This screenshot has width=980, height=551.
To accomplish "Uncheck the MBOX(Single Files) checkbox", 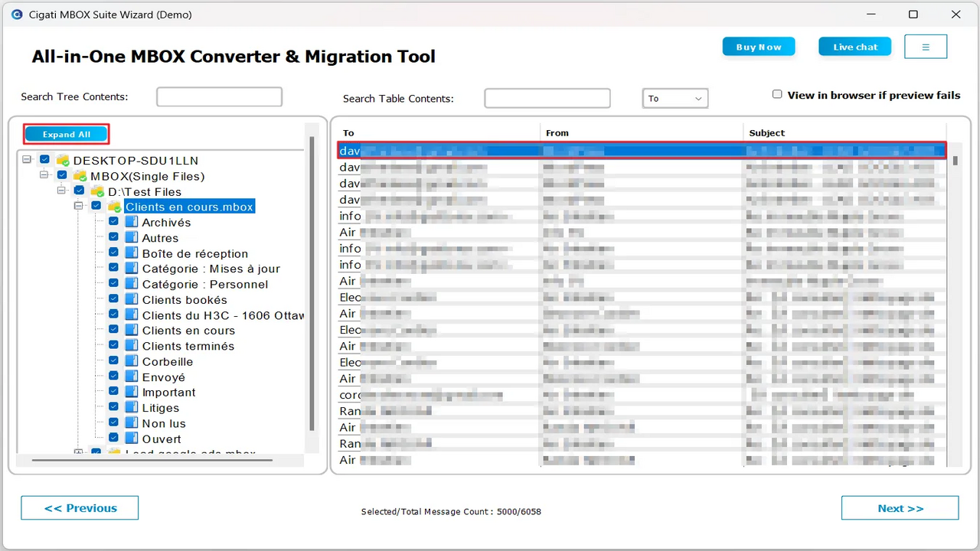I will (62, 175).
